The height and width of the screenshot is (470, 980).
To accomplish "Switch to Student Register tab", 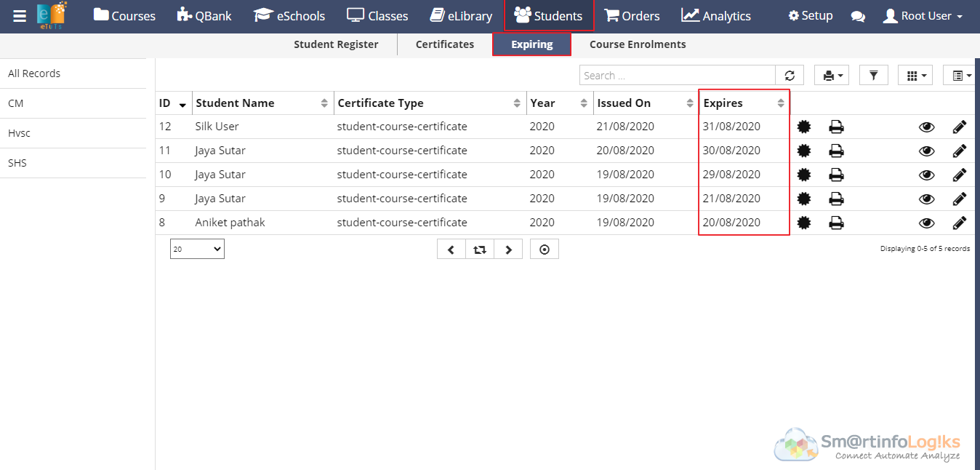I will click(336, 44).
